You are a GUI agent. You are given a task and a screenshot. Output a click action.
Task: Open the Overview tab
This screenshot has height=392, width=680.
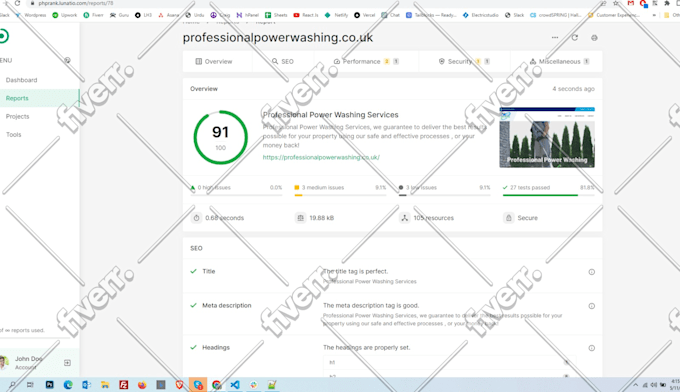coord(214,62)
